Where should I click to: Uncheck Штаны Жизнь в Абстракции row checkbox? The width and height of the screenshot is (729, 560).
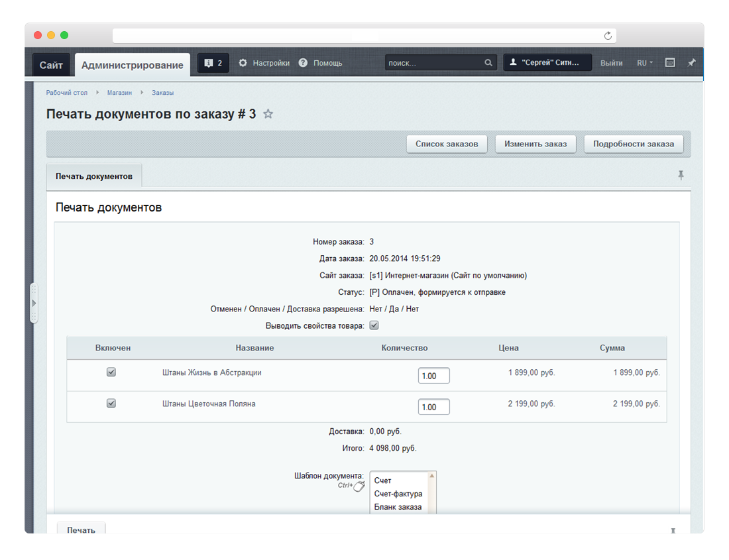pyautogui.click(x=111, y=372)
